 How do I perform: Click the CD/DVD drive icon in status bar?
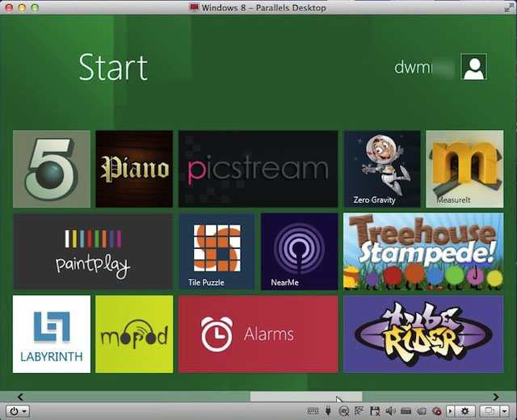pos(344,411)
